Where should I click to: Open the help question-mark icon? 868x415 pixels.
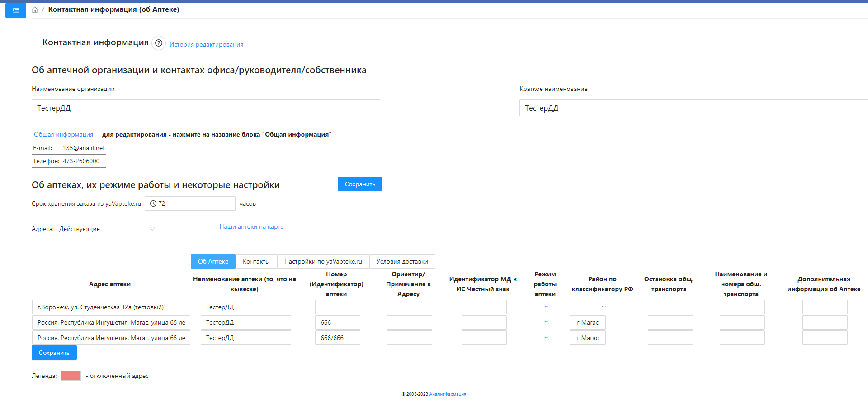(x=159, y=43)
